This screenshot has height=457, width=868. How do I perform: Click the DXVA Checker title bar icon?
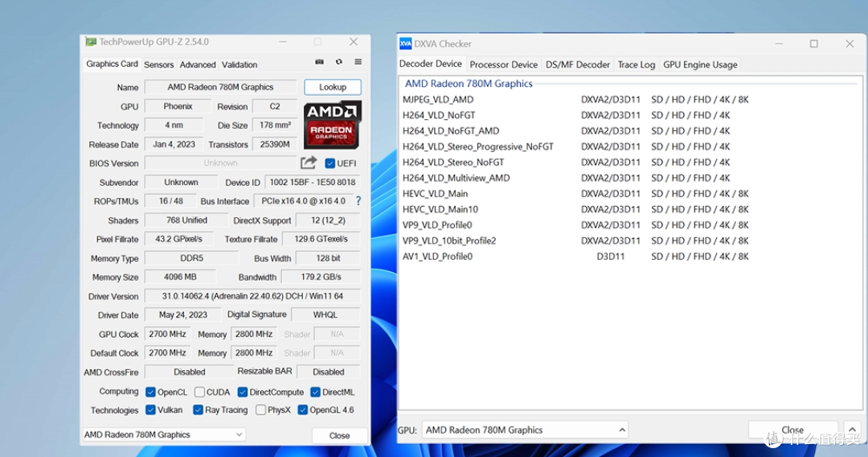tap(406, 43)
